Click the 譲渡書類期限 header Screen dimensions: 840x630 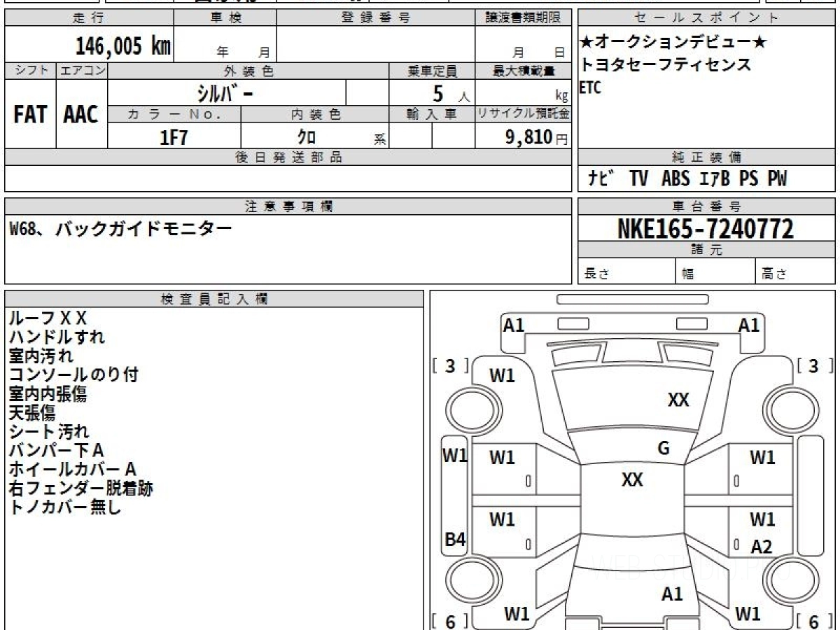point(523,18)
